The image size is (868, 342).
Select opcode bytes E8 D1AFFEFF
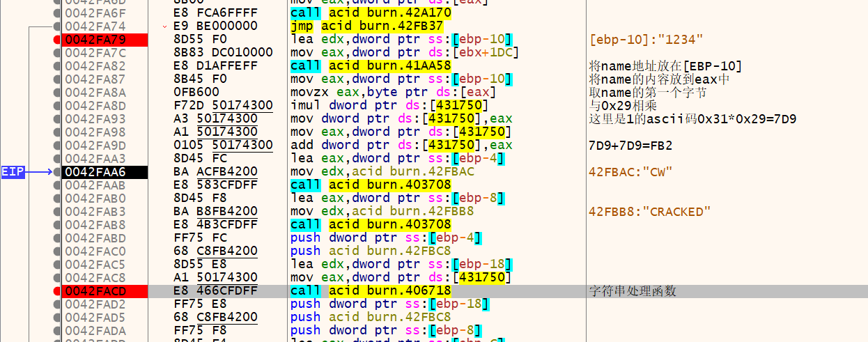[215, 66]
